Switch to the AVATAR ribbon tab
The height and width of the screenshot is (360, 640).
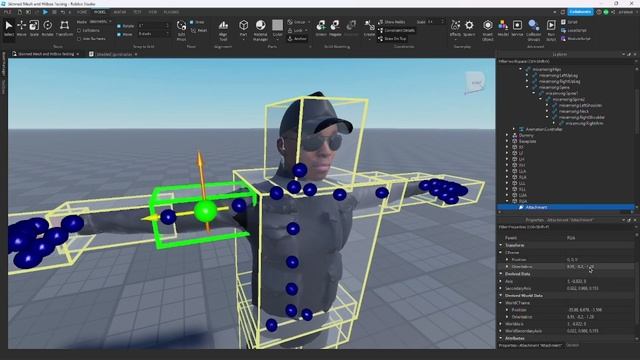click(120, 12)
